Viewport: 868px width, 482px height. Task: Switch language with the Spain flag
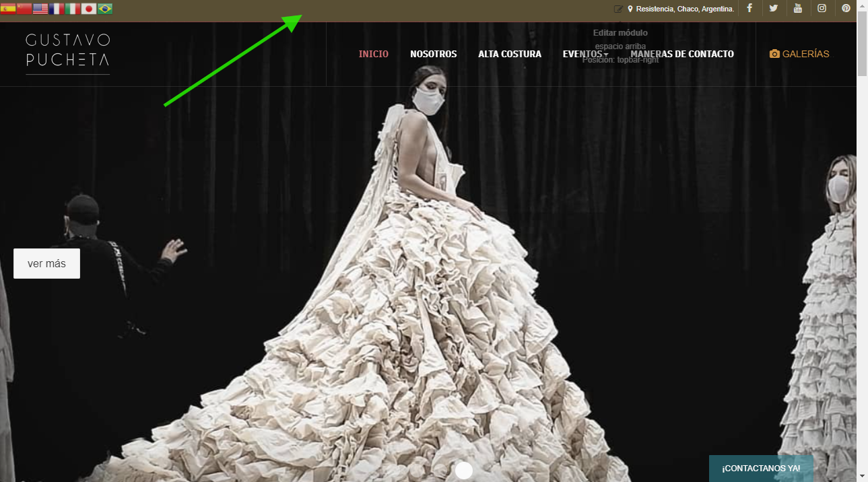click(8, 9)
